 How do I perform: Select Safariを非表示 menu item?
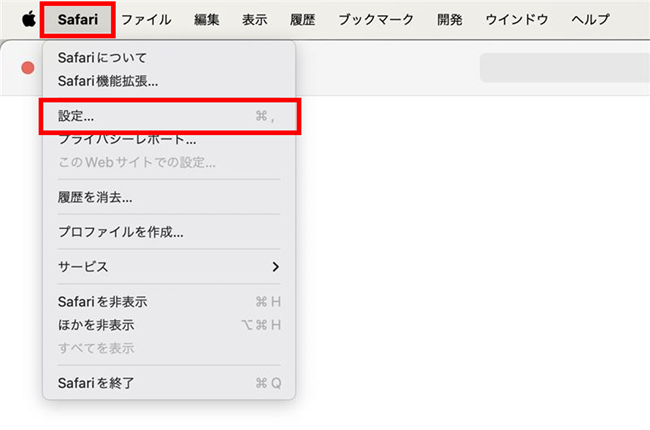[x=169, y=301]
